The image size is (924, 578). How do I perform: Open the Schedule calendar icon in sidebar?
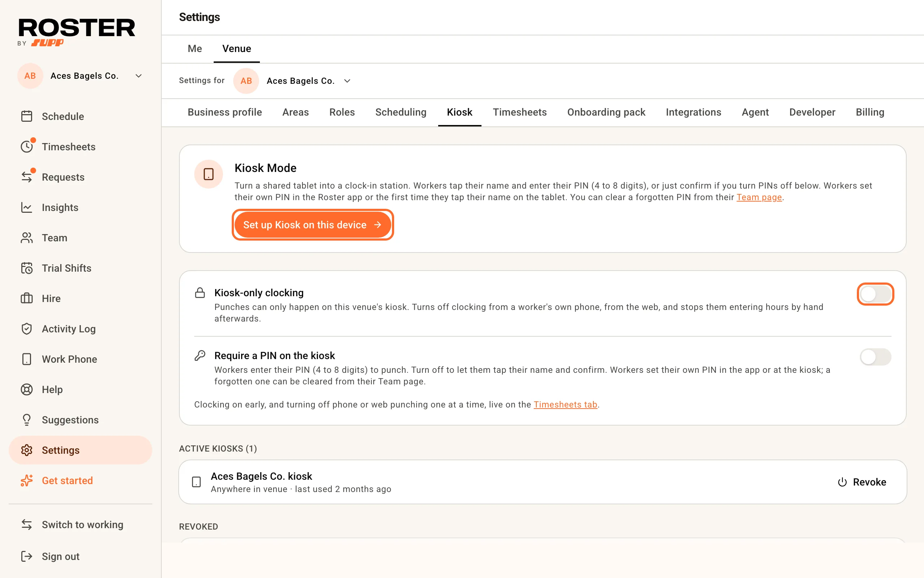[27, 116]
